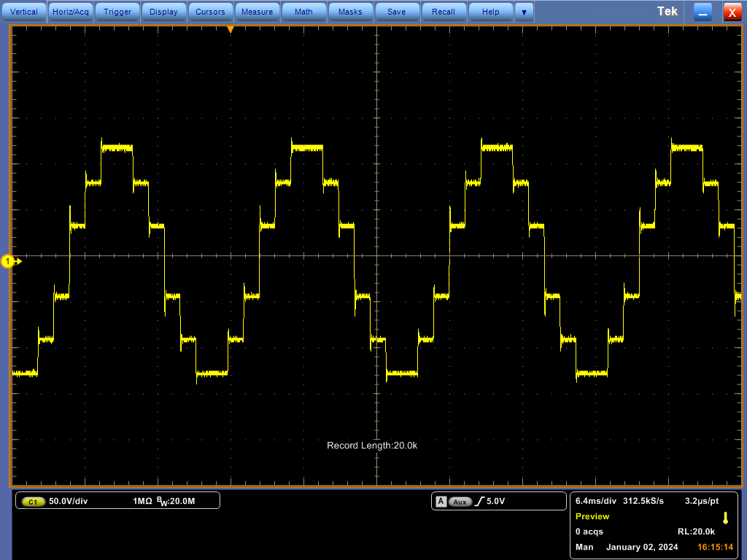Click the orange trigger position marker

click(x=231, y=29)
